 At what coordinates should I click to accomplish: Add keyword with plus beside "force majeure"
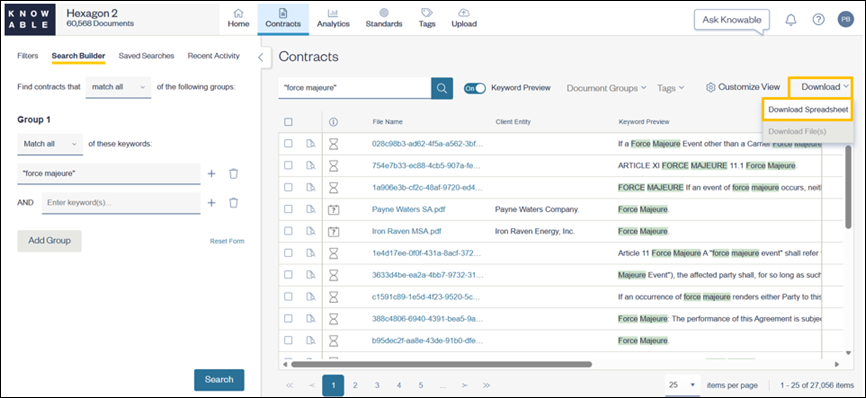point(211,173)
